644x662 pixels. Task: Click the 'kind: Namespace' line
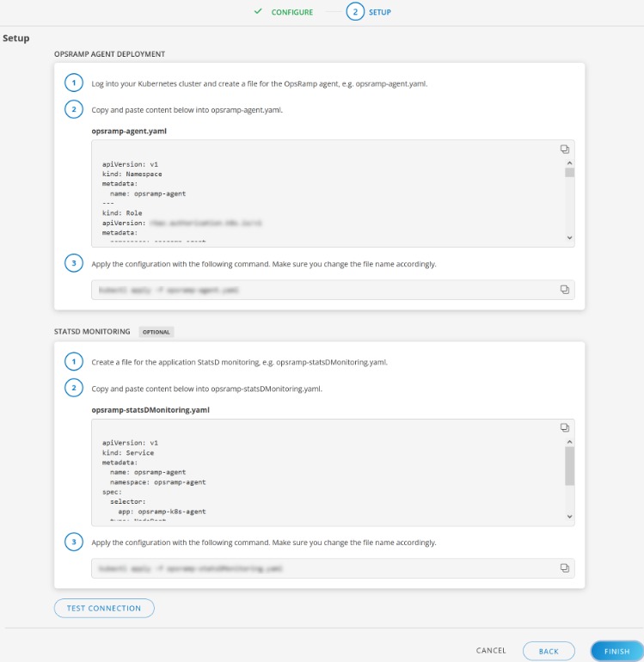point(132,174)
